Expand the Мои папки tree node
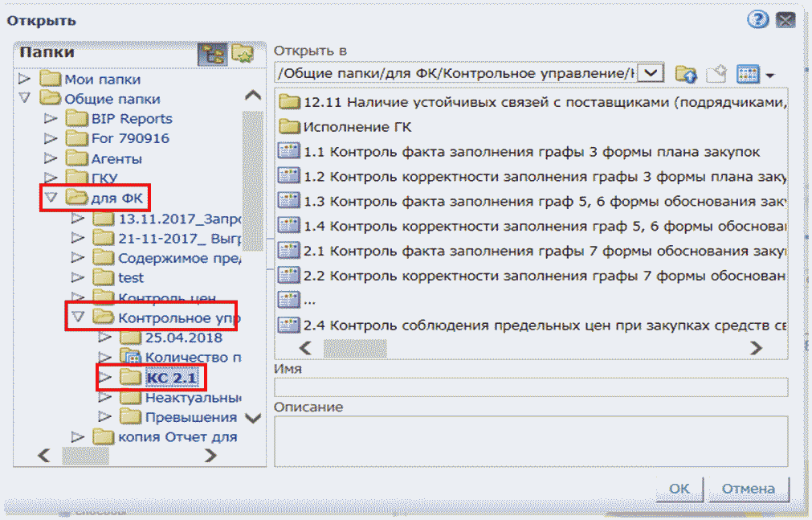Image resolution: width=812 pixels, height=520 pixels. pyautogui.click(x=24, y=80)
